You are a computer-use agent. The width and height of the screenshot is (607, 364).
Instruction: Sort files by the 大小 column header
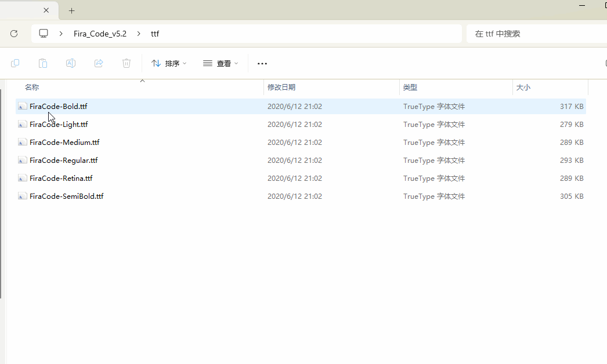[x=523, y=88]
